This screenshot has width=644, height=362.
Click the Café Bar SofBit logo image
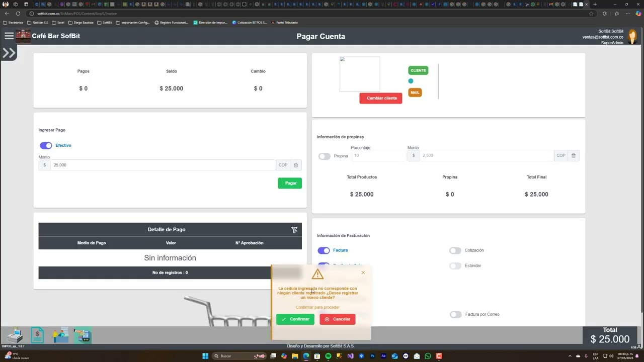(23, 36)
